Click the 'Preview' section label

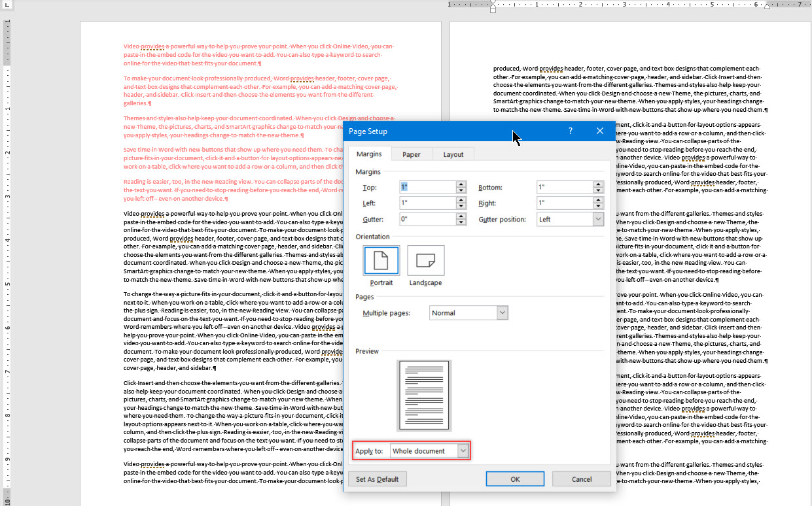pos(367,352)
